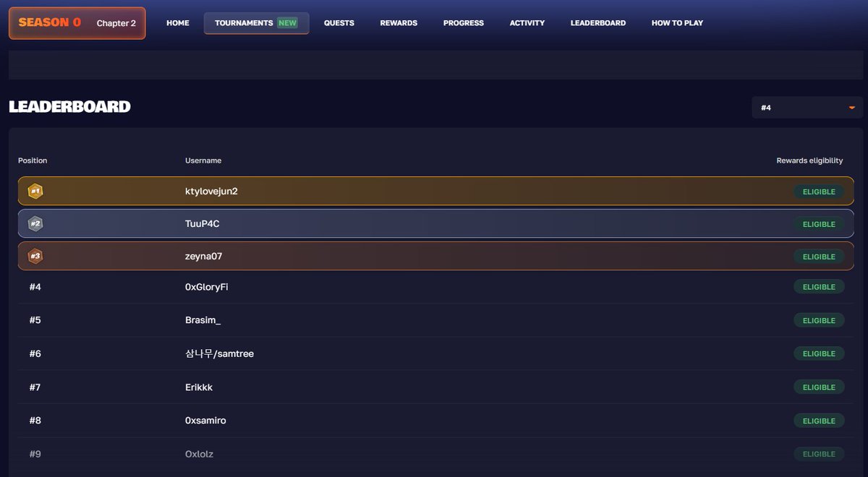Click Eligible badge for zeyna07

[819, 257]
